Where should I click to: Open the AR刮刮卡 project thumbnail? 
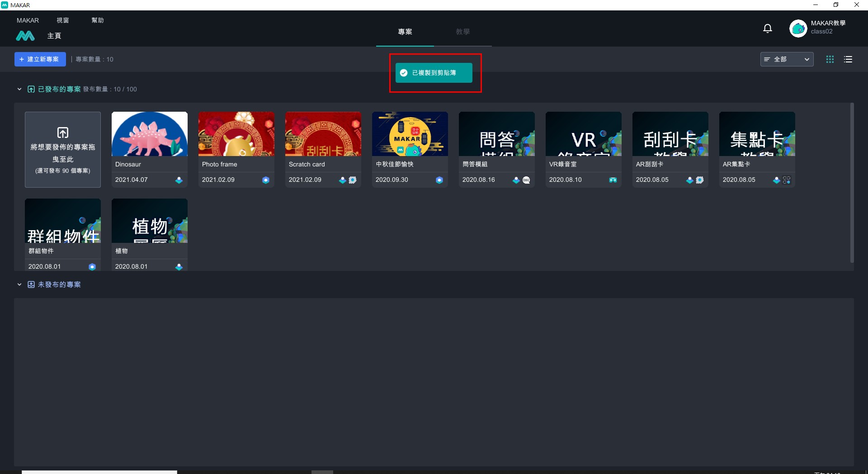coord(670,134)
